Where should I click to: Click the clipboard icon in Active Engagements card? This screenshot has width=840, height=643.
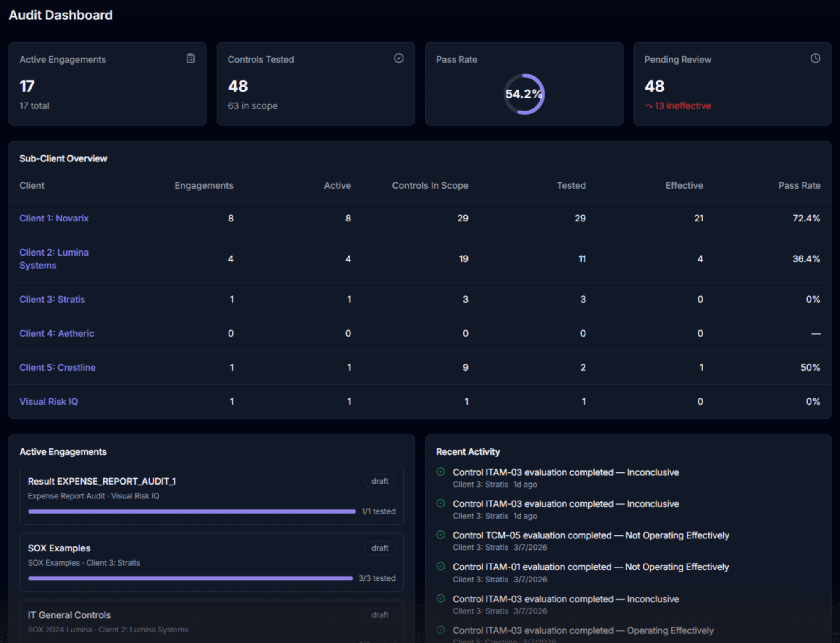[190, 58]
